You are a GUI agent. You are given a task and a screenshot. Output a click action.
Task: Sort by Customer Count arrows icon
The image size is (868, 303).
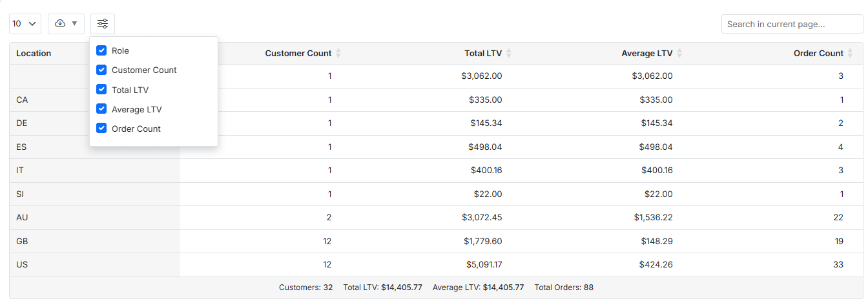coord(338,54)
